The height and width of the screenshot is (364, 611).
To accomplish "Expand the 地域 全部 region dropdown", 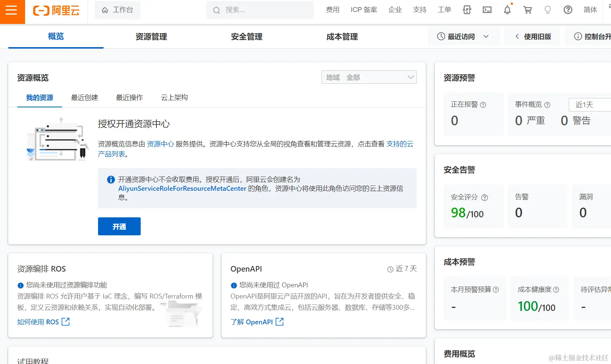I will (369, 77).
